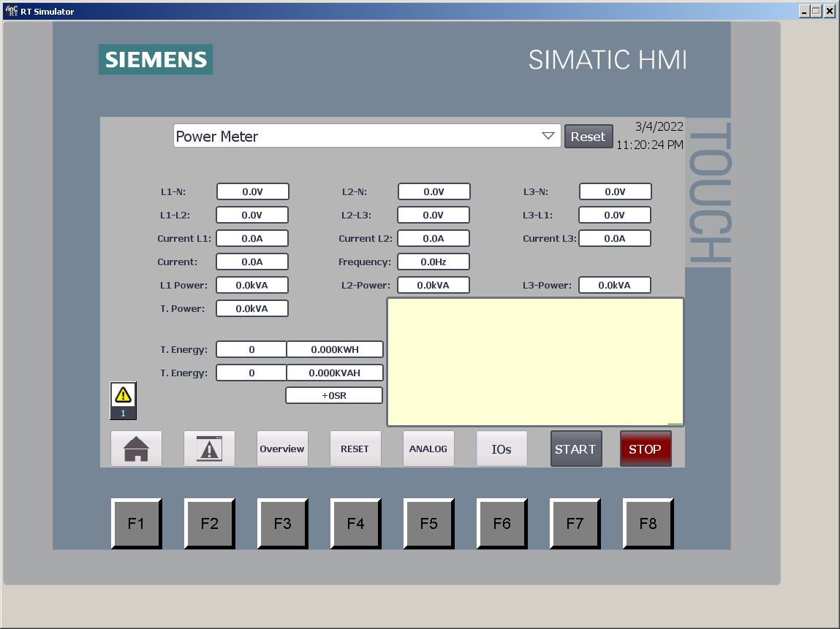840x629 pixels.
Task: Select the +0SR value field
Action: point(334,395)
